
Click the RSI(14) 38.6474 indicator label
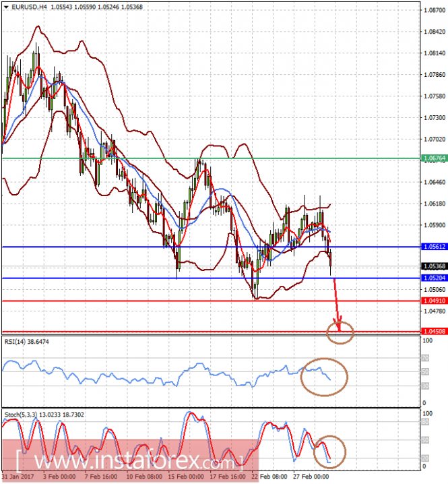click(26, 342)
